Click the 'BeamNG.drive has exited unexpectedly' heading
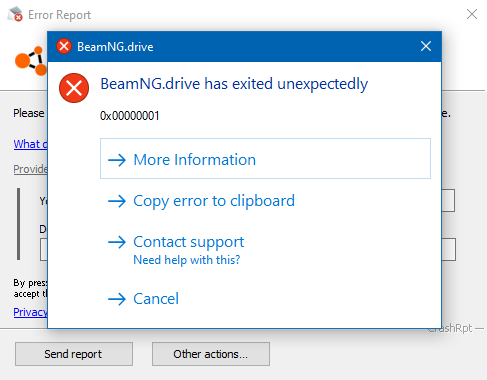The image size is (487, 380). [234, 84]
